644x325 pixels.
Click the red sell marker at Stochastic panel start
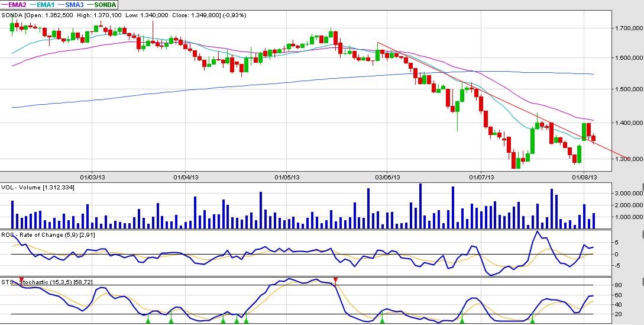(x=21, y=279)
